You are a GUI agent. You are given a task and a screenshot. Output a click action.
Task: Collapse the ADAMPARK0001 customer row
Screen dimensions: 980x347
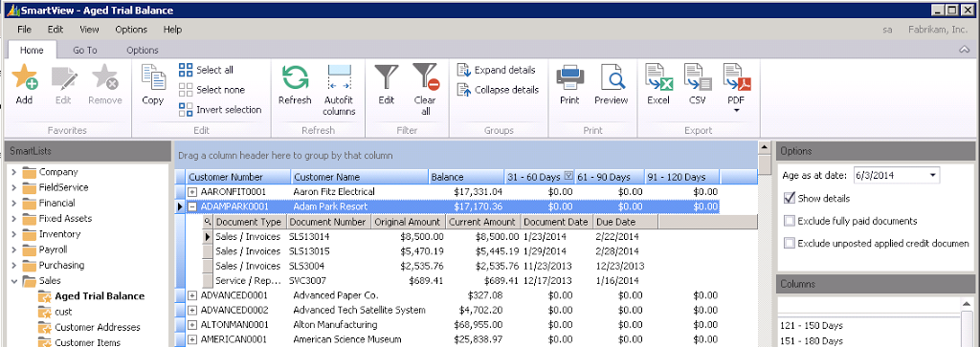192,206
